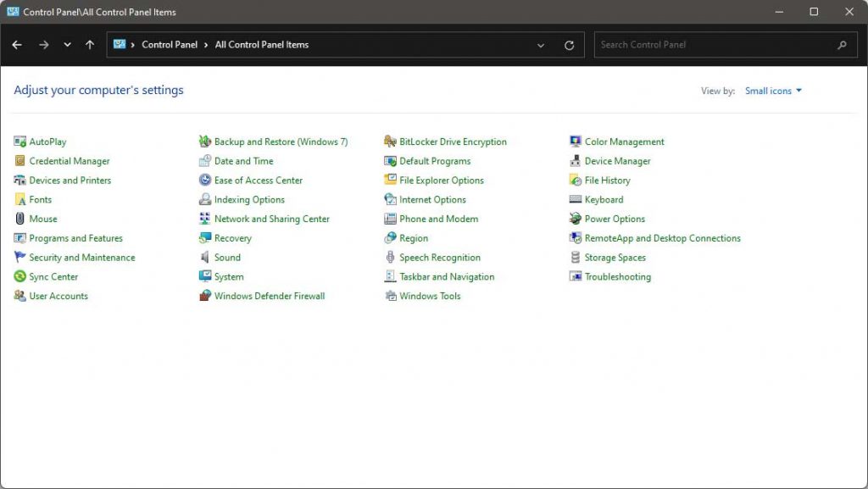Open Devices and Printers icon
Viewport: 868px width, 489px height.
20,181
